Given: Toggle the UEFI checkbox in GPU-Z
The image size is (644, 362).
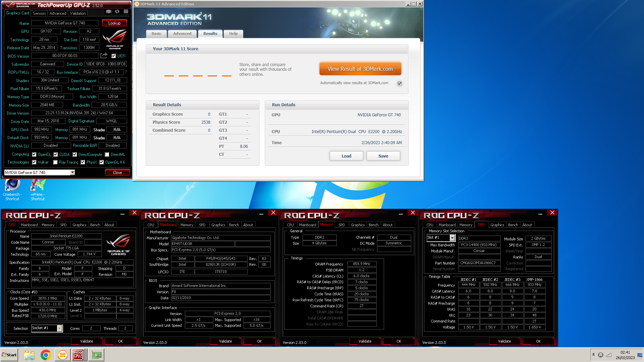Looking at the screenshot, I should [113, 56].
